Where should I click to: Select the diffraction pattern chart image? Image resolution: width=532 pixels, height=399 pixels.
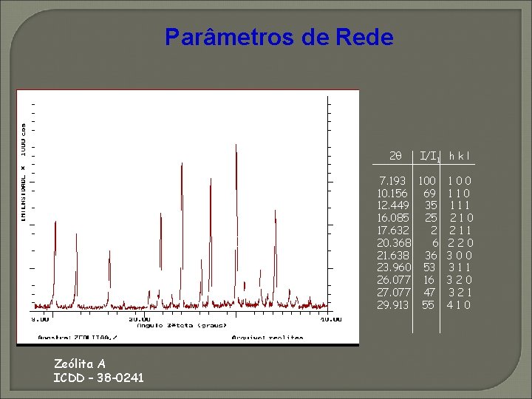click(x=188, y=217)
